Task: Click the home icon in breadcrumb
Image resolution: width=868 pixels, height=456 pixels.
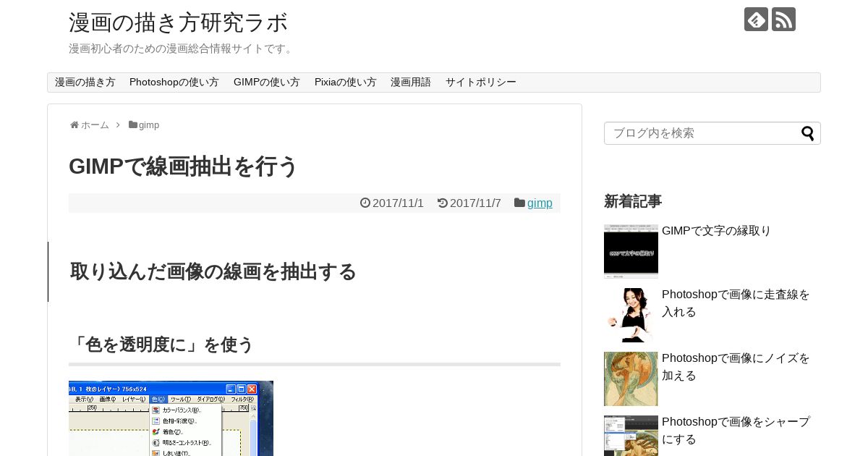Action: coord(75,125)
